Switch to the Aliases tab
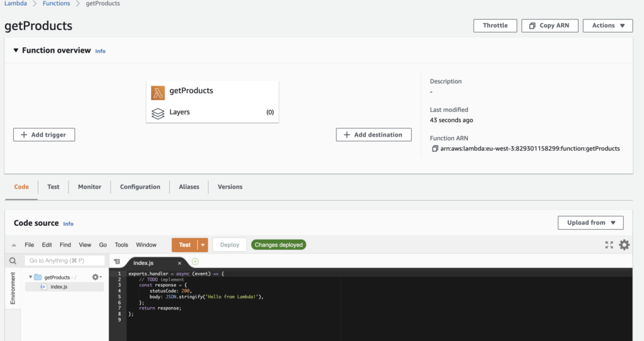 click(189, 186)
